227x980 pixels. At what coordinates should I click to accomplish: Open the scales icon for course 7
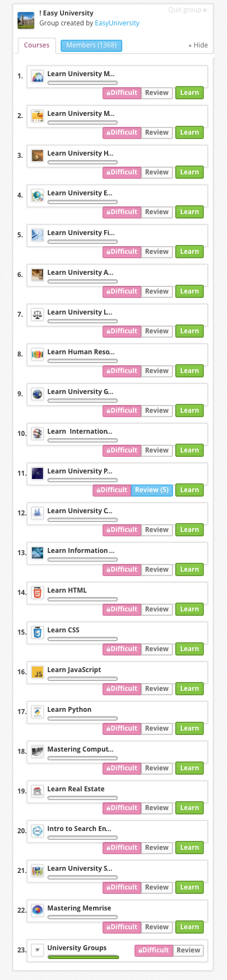coord(37,315)
